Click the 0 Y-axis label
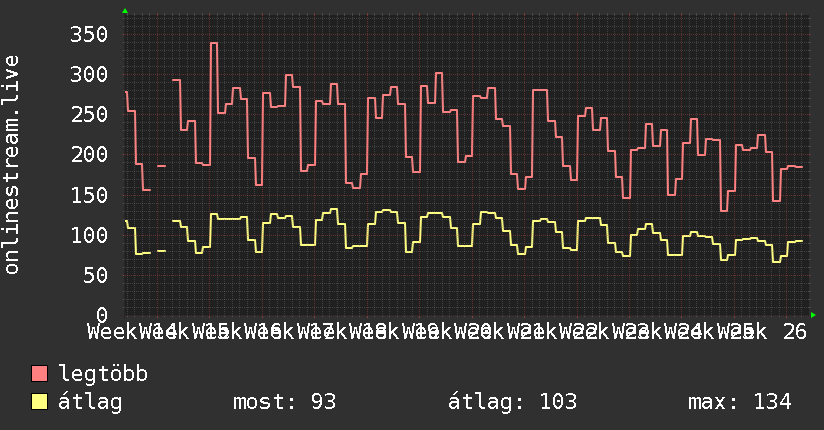 pos(102,315)
